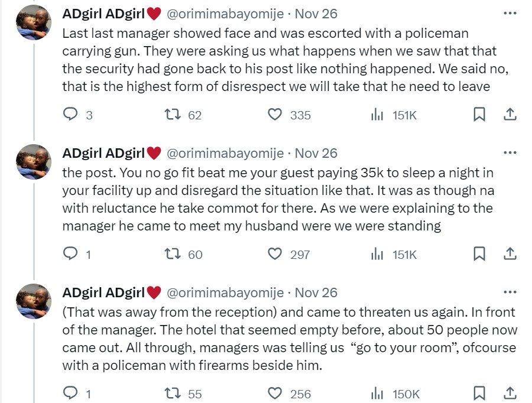Like the tweet with 335 likes
The image size is (532, 403).
click(275, 115)
